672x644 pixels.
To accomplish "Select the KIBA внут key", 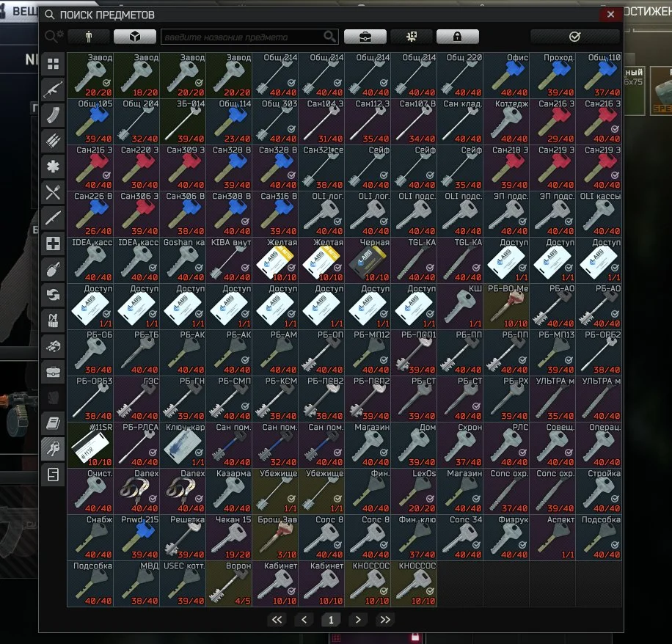I will (230, 260).
